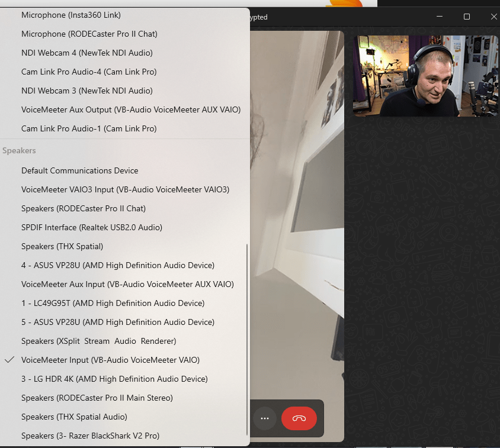Select Speakers (RODECaster Pro II Main Stereo)
Viewport: 500px width, 448px height.
coord(124,398)
